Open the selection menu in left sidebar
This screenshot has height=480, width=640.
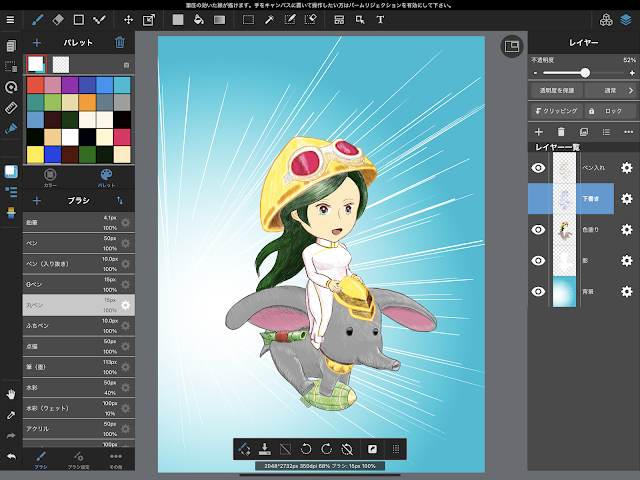(11, 66)
